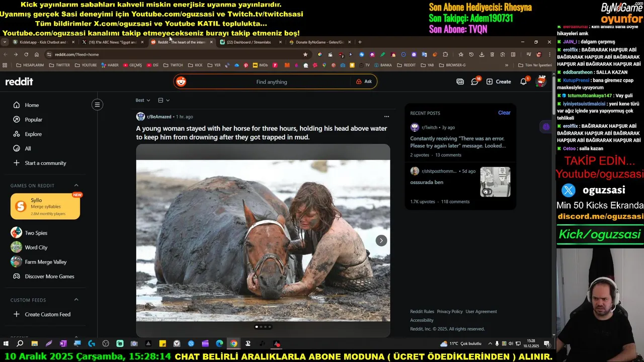
Task: Click Discover More Games
Action: (x=48, y=277)
